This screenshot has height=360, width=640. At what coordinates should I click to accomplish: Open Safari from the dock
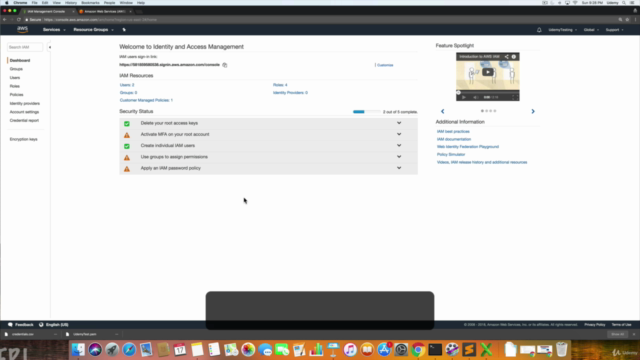coord(129,350)
